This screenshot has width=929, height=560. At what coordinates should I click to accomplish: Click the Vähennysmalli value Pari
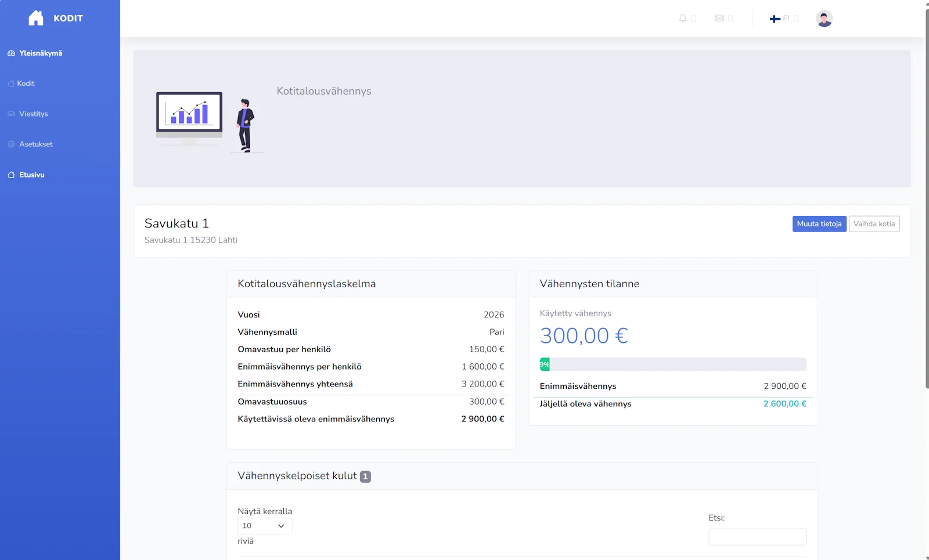[497, 332]
